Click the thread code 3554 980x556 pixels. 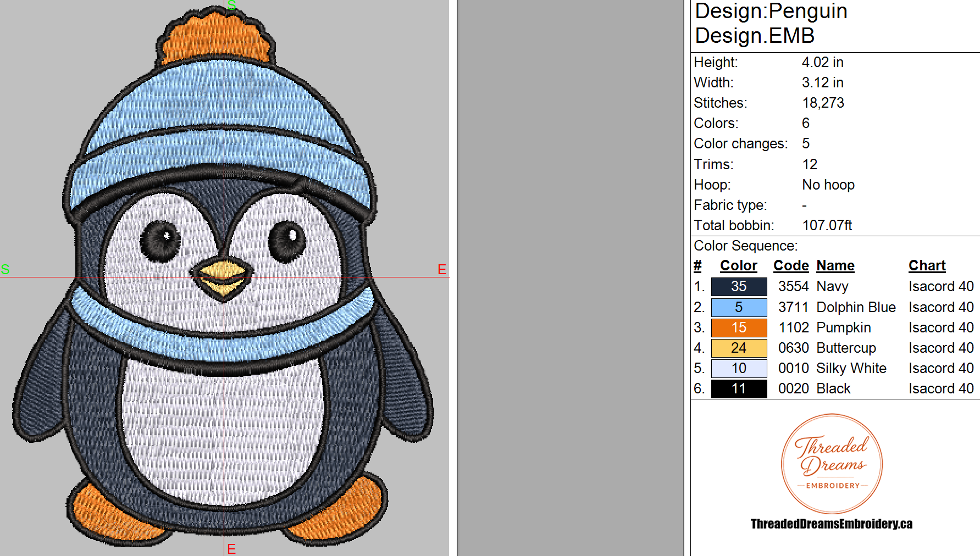[793, 286]
